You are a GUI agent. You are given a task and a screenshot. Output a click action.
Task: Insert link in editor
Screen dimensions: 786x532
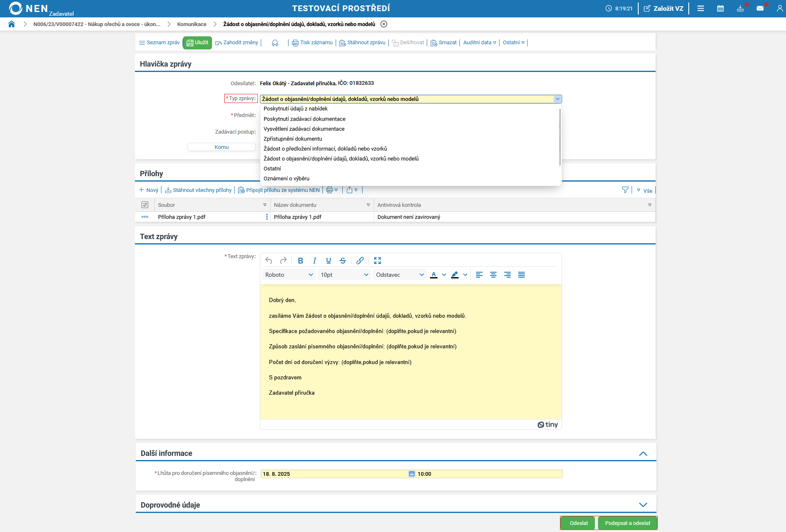360,261
